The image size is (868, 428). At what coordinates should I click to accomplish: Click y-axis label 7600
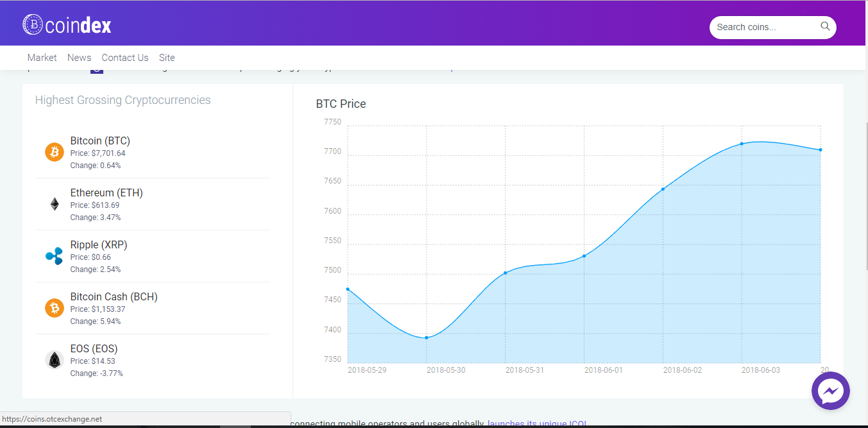coord(333,211)
